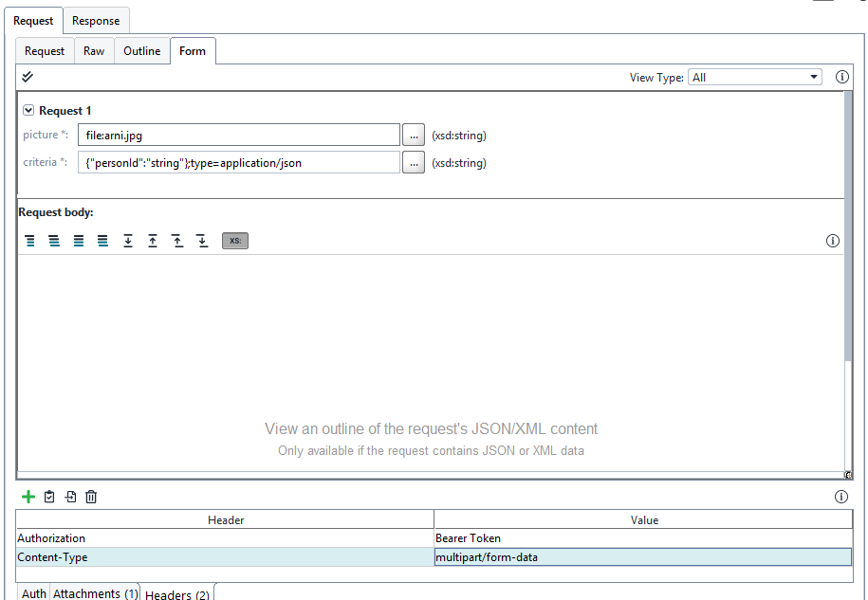Screen dimensions: 868x600
Task: Click the first text-formatting icon in body toolbar
Action: (29, 241)
